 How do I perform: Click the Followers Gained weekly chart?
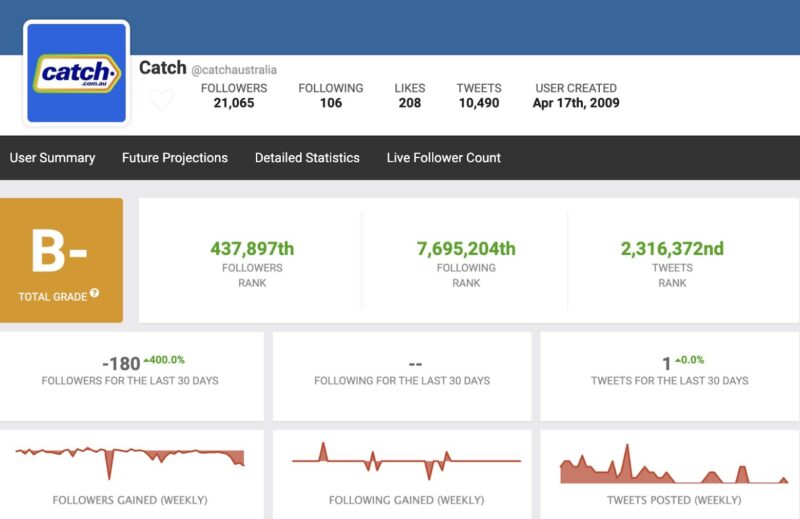[x=130, y=462]
